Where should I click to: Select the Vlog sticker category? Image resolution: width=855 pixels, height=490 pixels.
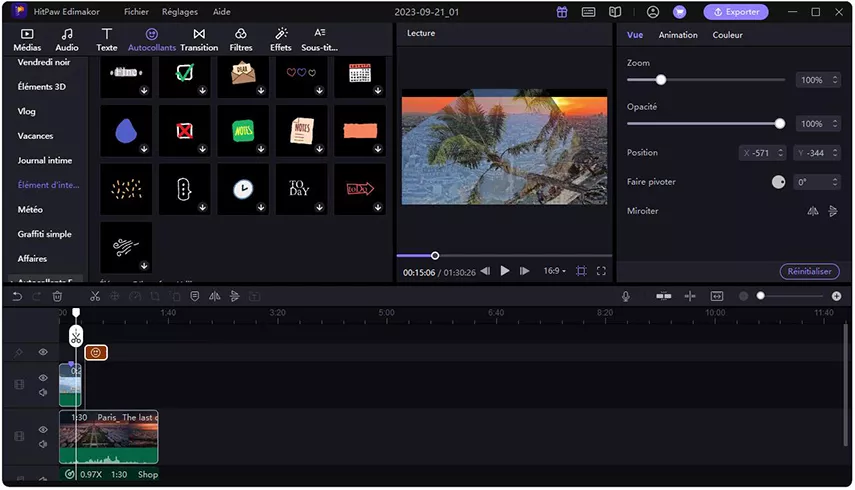coord(26,111)
